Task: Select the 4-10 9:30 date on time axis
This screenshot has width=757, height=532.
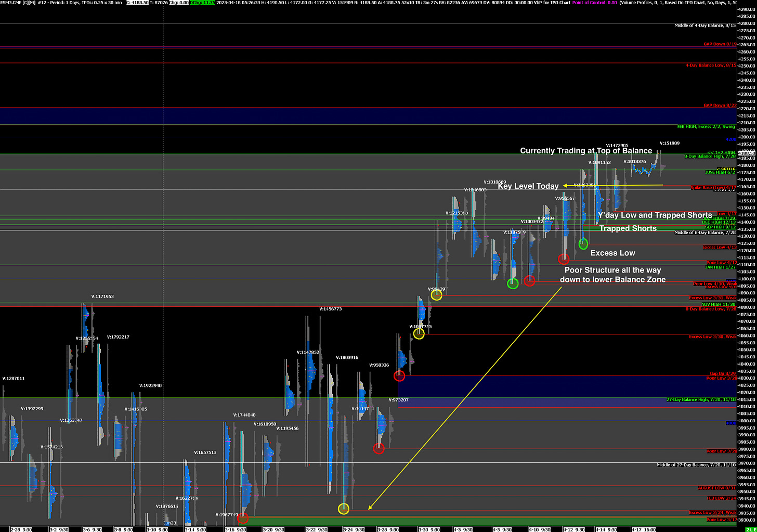Action: tap(540, 529)
